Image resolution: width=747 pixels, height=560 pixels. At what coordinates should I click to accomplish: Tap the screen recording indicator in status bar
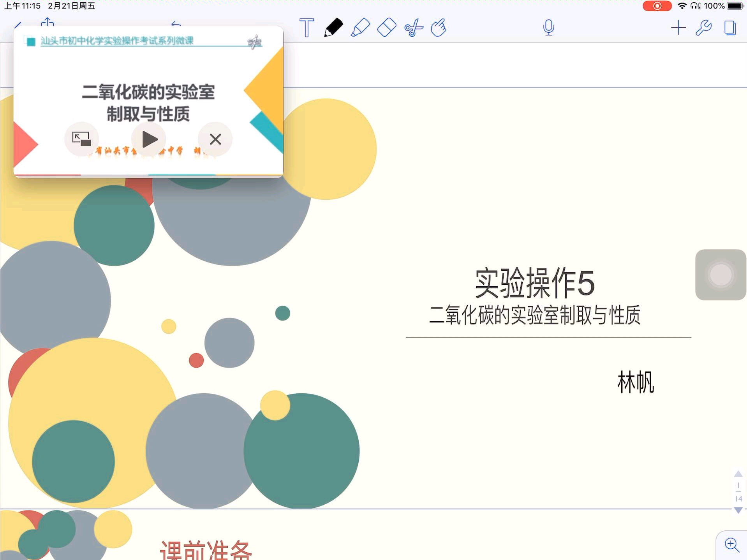[657, 6]
